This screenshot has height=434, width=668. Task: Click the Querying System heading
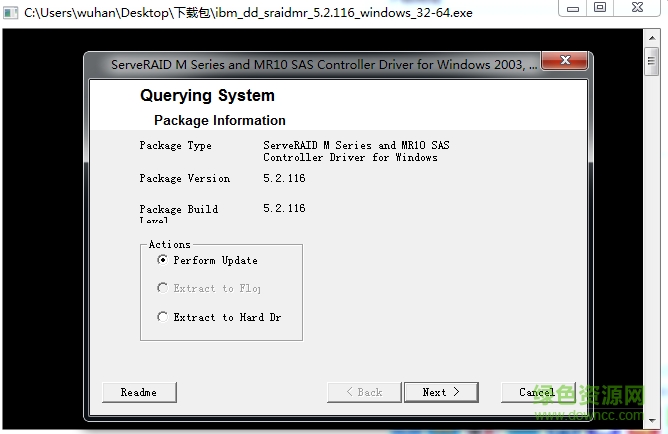pos(207,95)
